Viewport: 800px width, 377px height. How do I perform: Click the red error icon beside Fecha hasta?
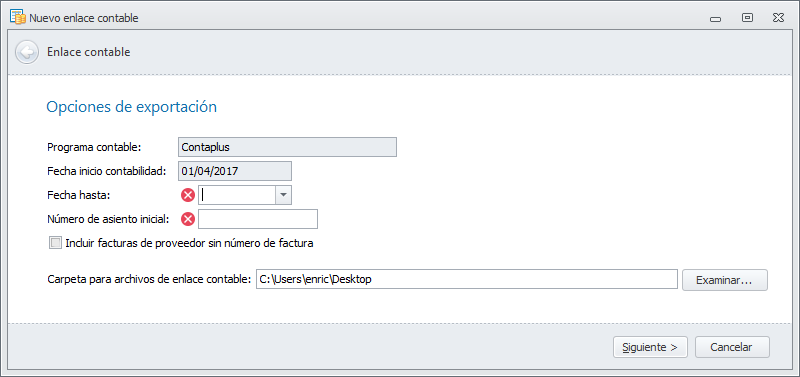pyautogui.click(x=188, y=195)
